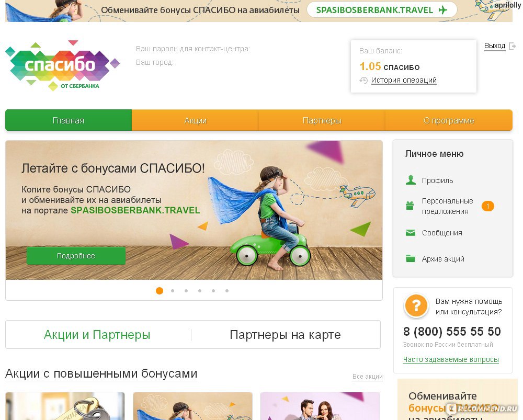Switch to Партнеры на карте tab
Viewport: 523px width, 420px height.
[x=285, y=335]
